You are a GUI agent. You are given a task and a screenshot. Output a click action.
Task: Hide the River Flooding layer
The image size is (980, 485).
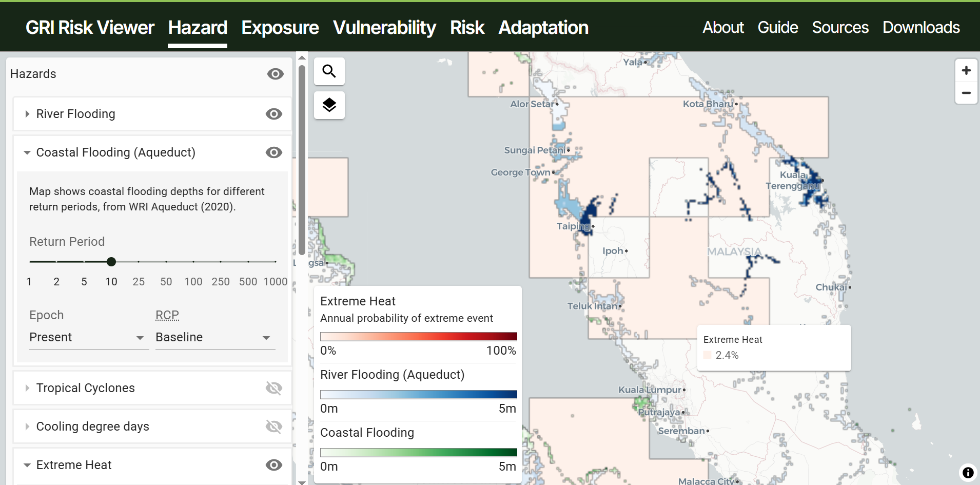[273, 114]
